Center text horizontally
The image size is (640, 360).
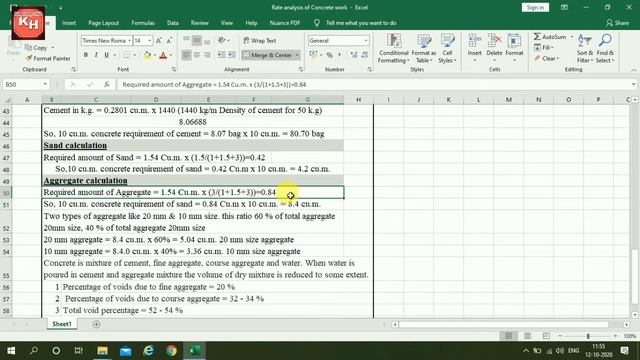coord(197,55)
